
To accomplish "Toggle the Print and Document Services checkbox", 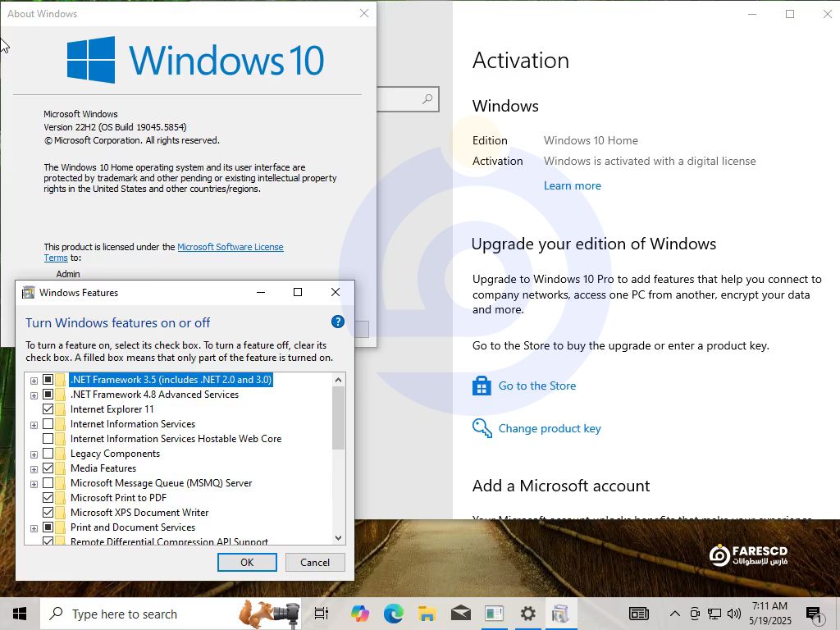I will (x=48, y=527).
